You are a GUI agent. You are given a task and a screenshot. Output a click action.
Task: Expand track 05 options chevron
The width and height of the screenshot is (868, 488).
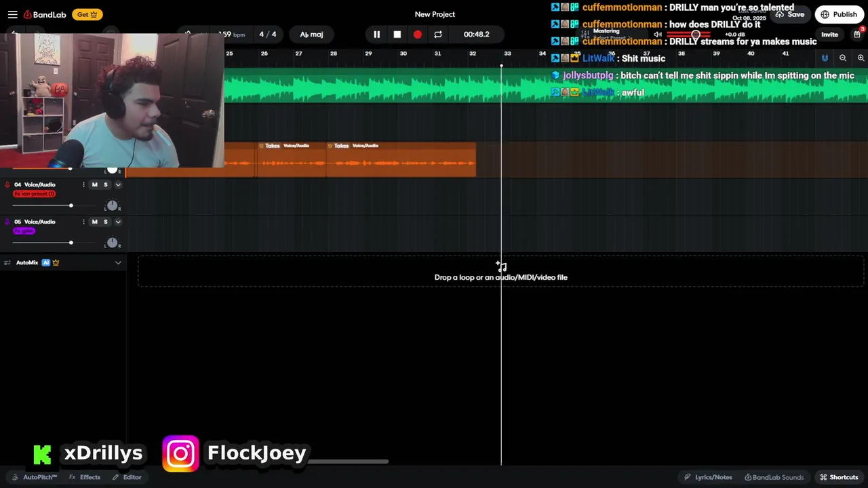coord(118,222)
